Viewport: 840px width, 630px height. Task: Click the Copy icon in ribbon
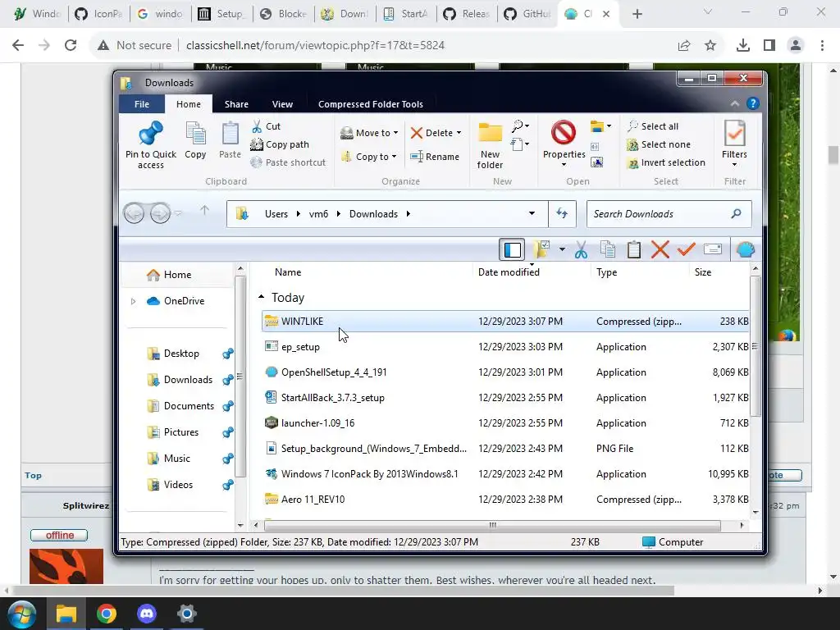195,133
